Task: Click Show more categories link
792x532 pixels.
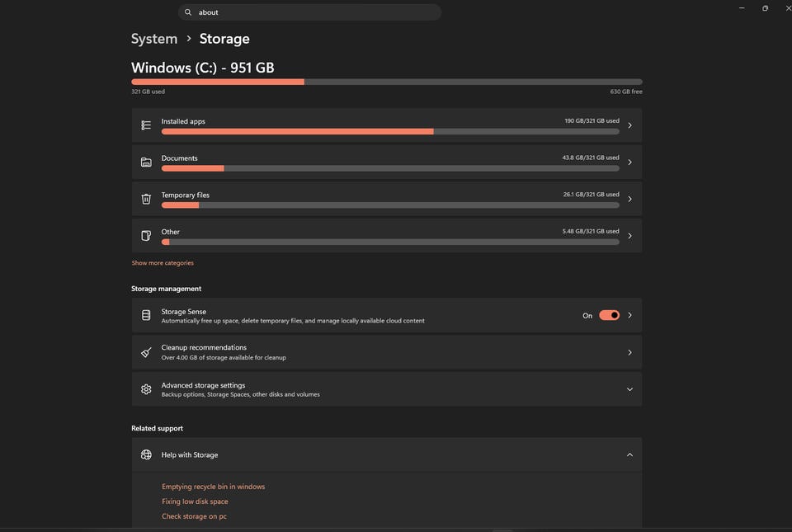Action: pyautogui.click(x=163, y=263)
